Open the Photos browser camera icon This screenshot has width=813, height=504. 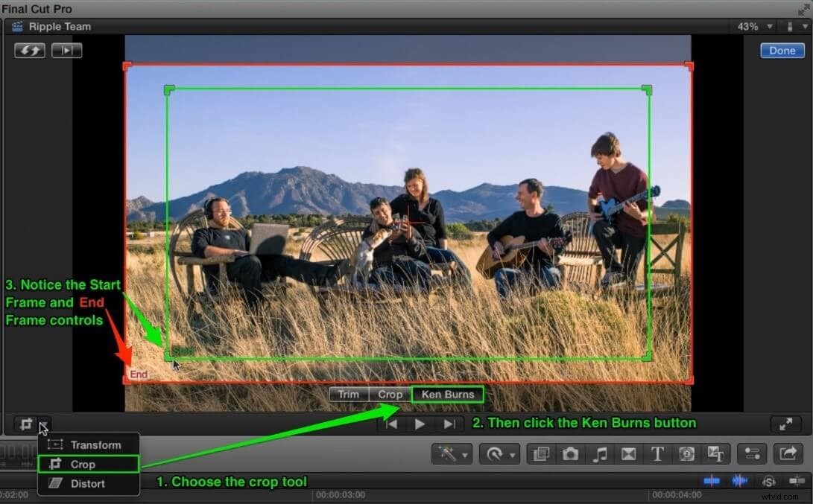point(570,453)
